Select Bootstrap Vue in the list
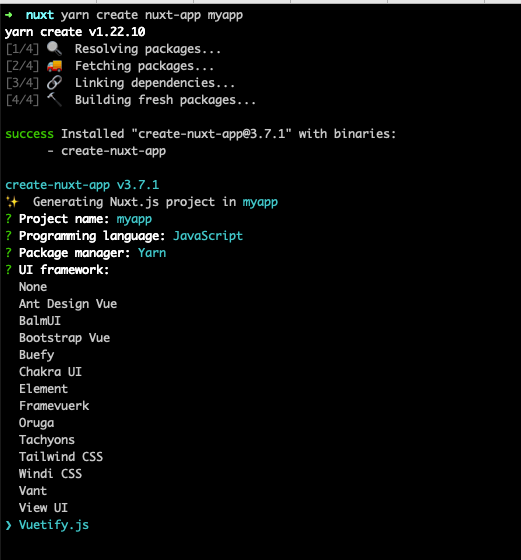 64,338
